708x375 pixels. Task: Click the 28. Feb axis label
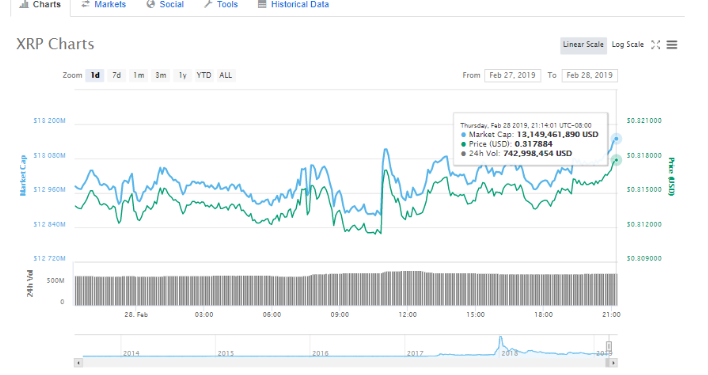click(x=136, y=315)
